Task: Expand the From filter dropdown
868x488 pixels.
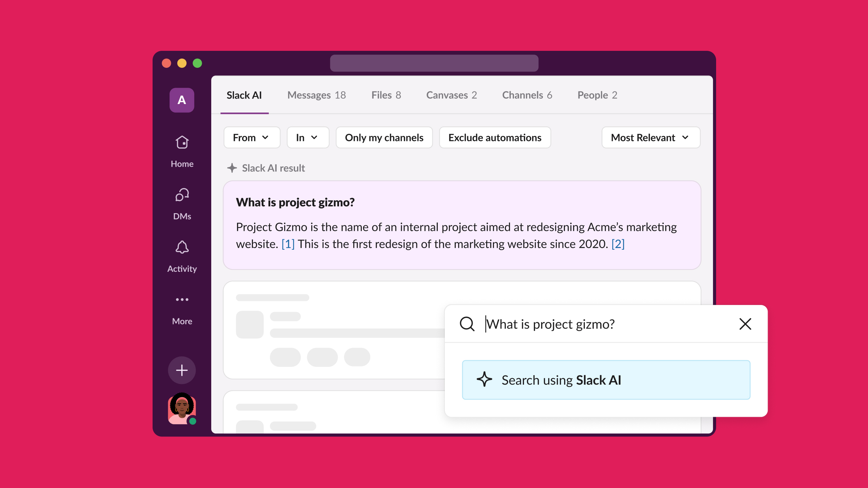Action: [x=251, y=137]
